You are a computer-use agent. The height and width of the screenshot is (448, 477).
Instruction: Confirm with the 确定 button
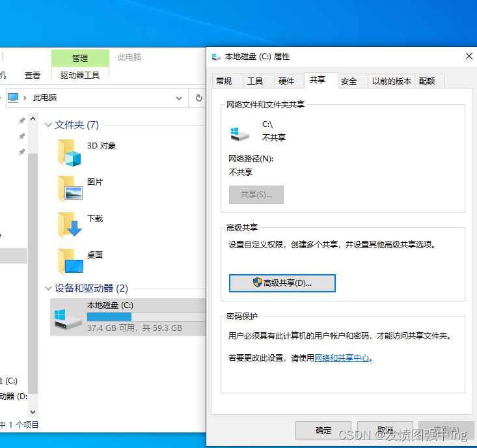click(x=323, y=430)
